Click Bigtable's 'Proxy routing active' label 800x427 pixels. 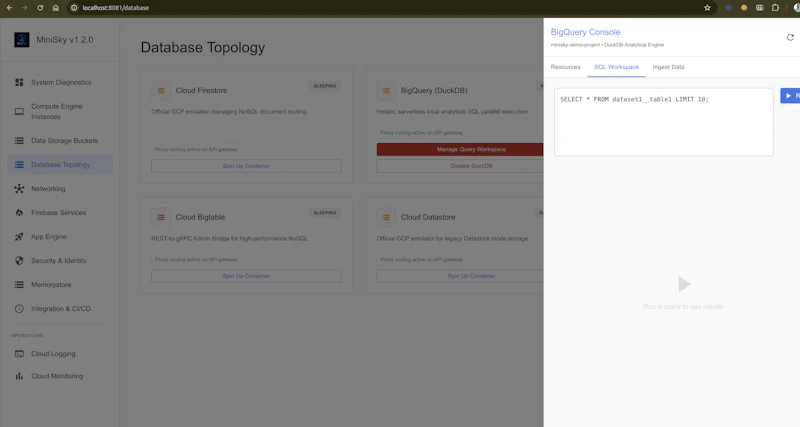[x=196, y=260]
